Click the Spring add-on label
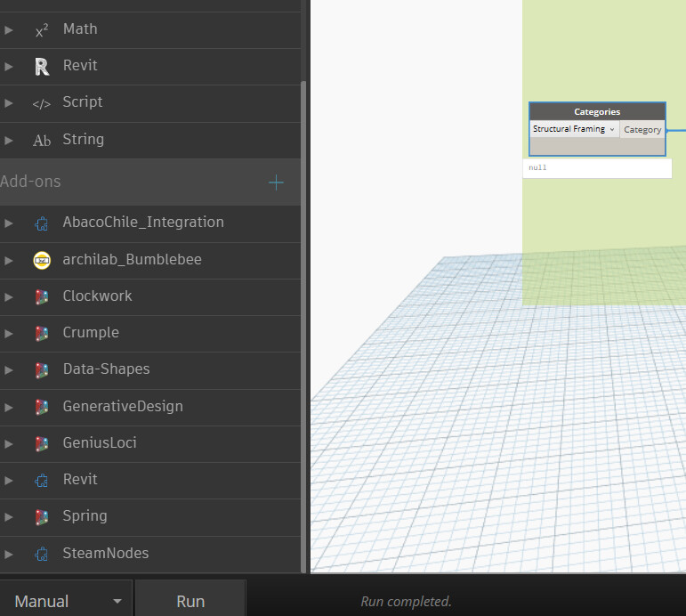This screenshot has width=686, height=616. [x=85, y=516]
